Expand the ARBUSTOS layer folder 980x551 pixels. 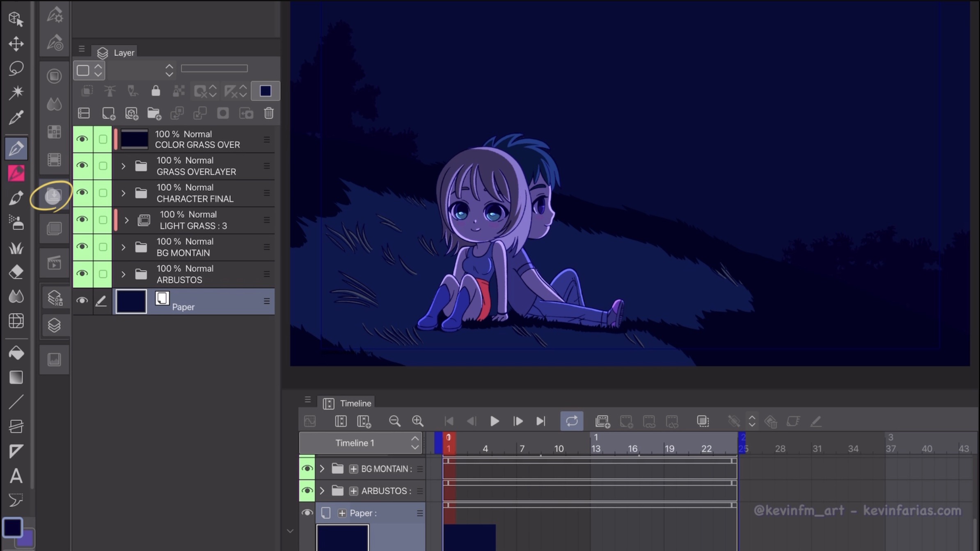tap(123, 274)
